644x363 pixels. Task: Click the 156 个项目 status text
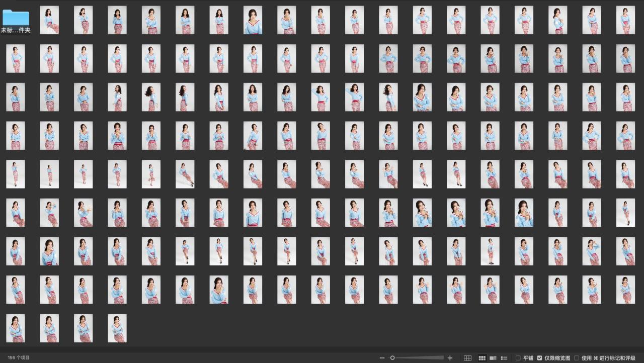coord(19,357)
